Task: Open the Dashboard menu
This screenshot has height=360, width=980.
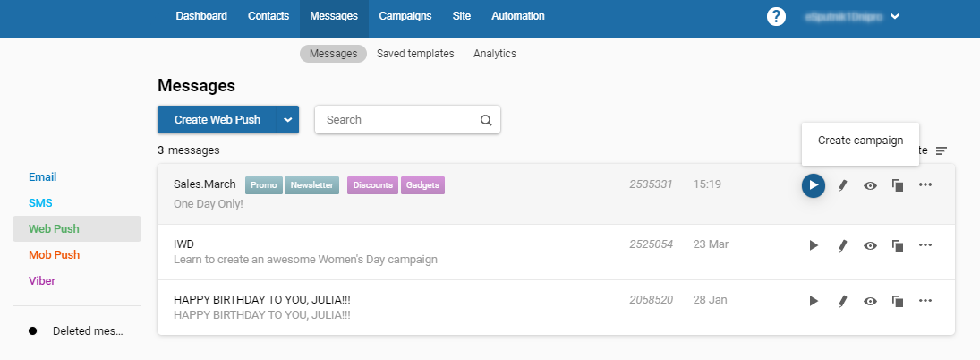Action: pyautogui.click(x=201, y=16)
